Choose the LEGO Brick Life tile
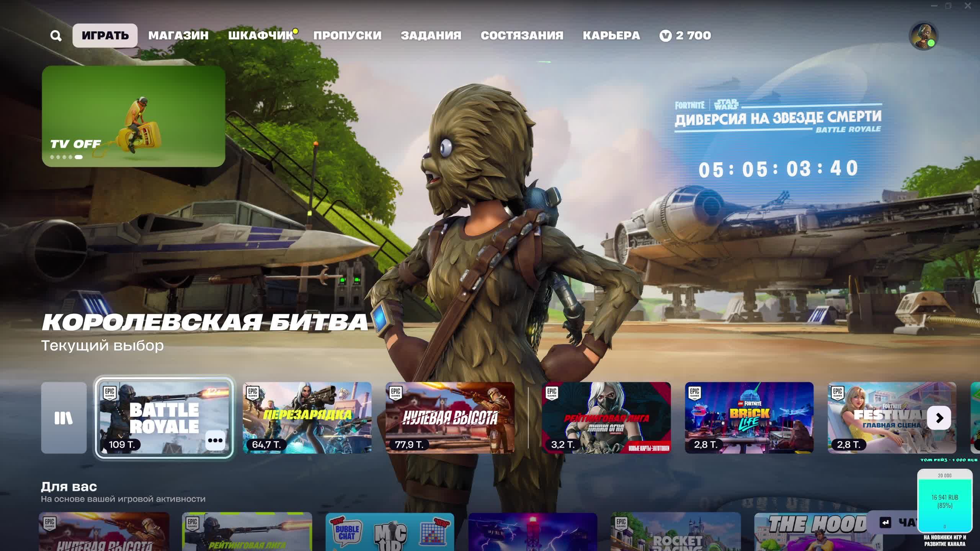The height and width of the screenshot is (551, 980). pos(749,417)
